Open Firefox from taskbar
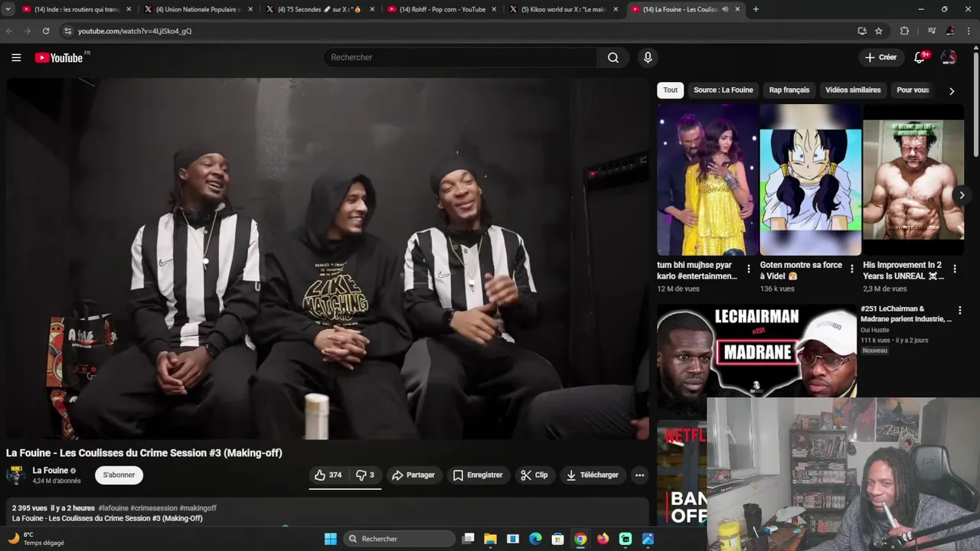 [603, 539]
